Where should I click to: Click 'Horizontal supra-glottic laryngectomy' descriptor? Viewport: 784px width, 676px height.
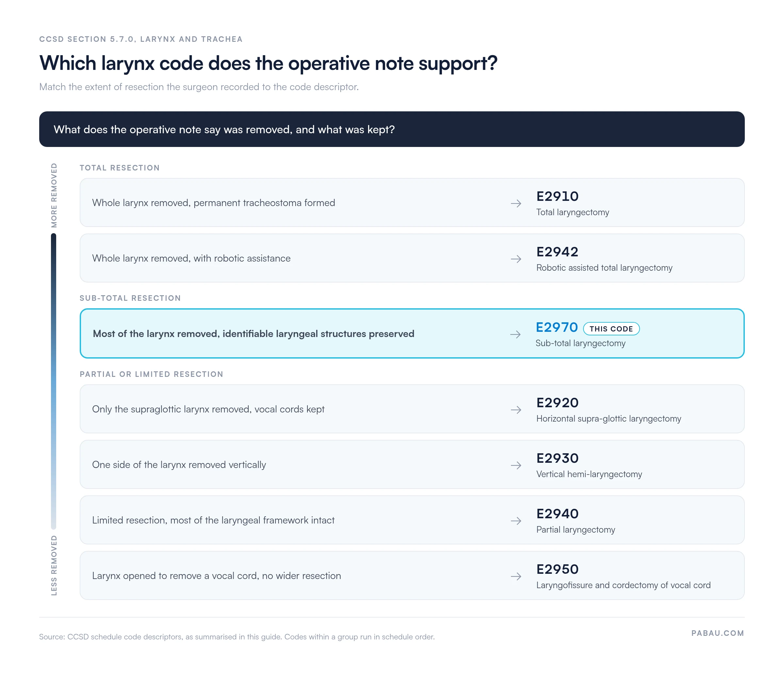point(609,419)
